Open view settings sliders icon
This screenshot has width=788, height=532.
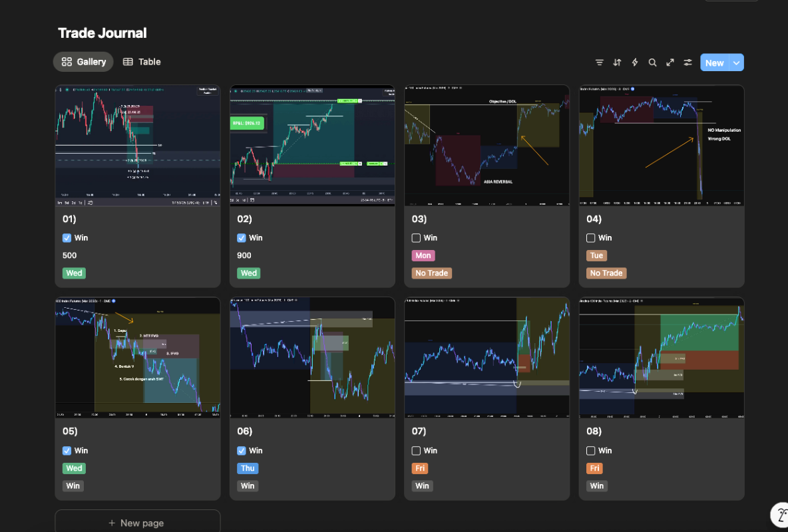pyautogui.click(x=688, y=63)
